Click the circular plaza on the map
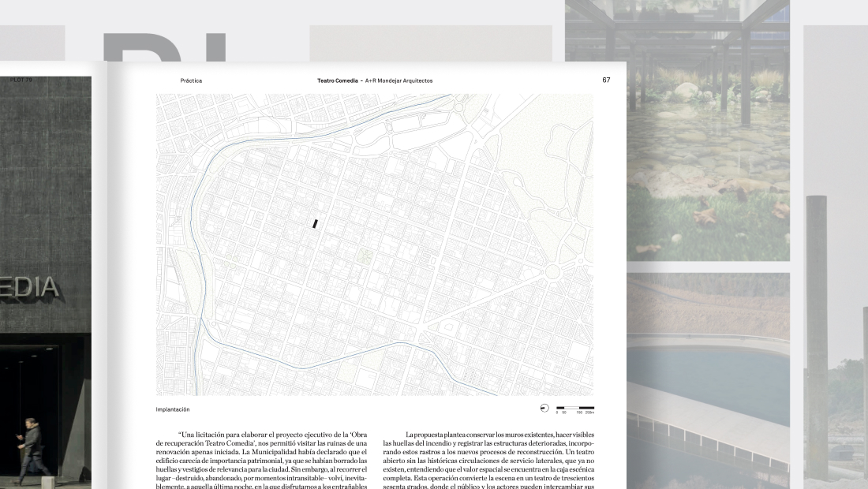This screenshot has width=868, height=489. (552, 272)
